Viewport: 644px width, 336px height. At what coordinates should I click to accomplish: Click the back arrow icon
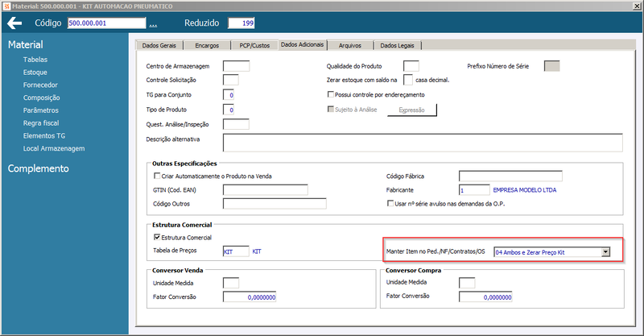click(14, 23)
